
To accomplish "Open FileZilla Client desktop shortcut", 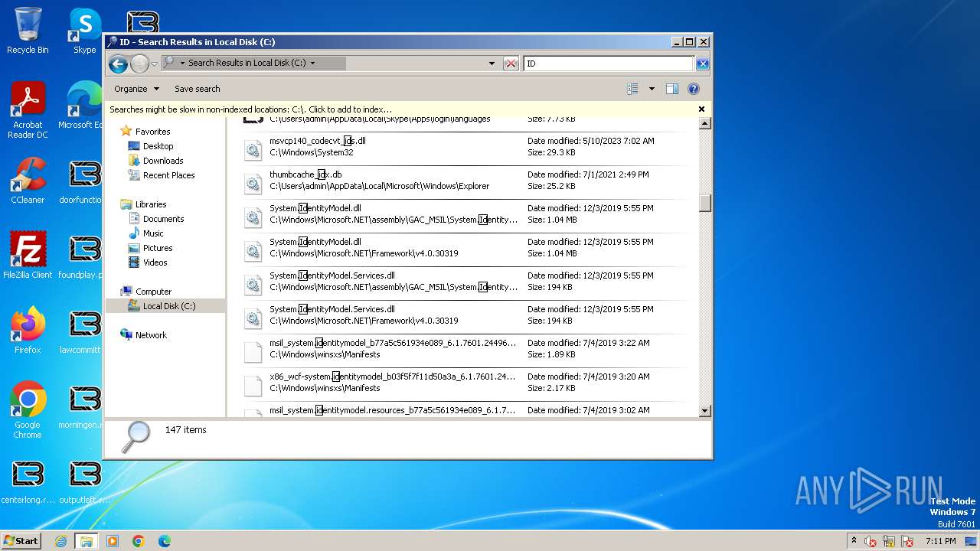I will pyautogui.click(x=28, y=256).
